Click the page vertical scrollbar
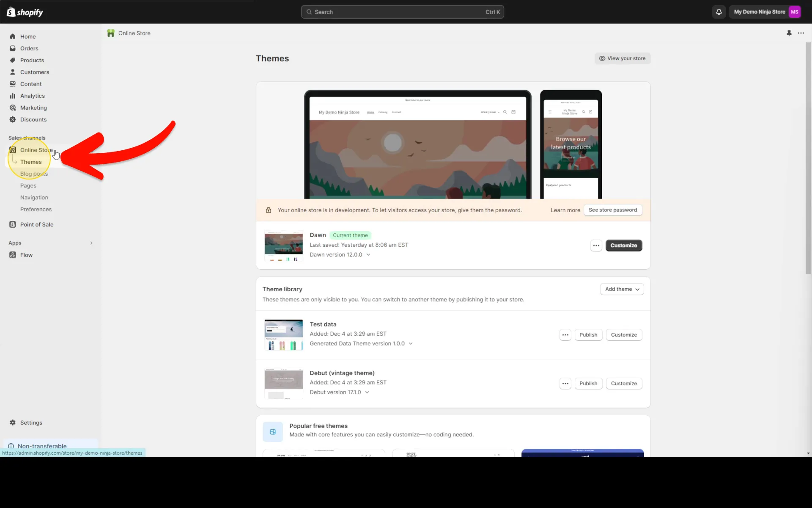The image size is (812, 508). coord(808,158)
